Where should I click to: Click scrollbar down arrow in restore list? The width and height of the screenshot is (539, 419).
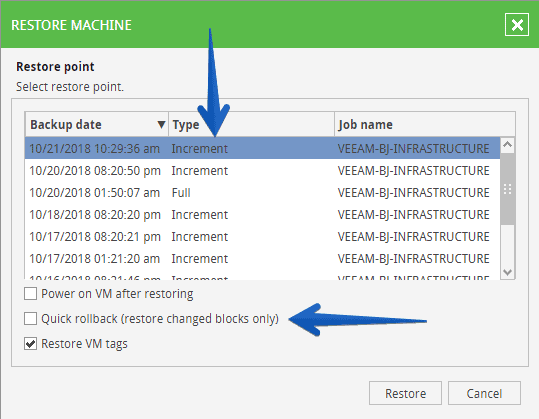tap(508, 273)
